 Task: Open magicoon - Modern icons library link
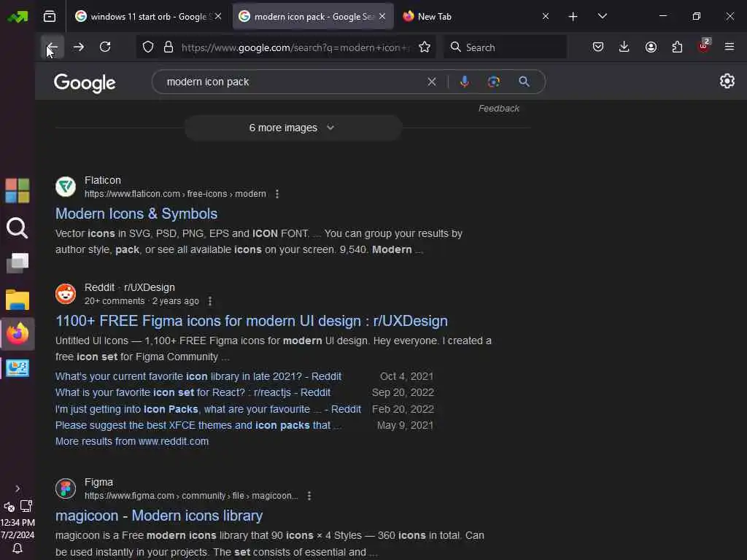[x=158, y=516]
